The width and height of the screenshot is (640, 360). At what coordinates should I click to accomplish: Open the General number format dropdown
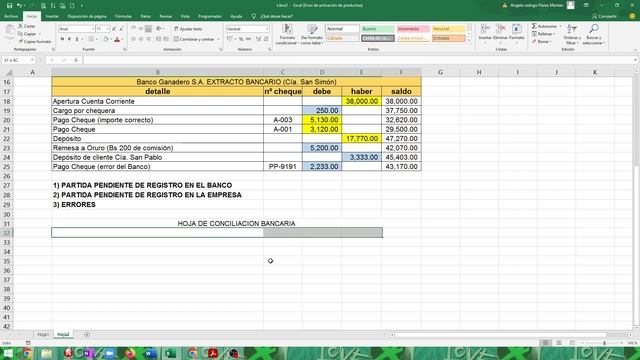click(x=267, y=29)
